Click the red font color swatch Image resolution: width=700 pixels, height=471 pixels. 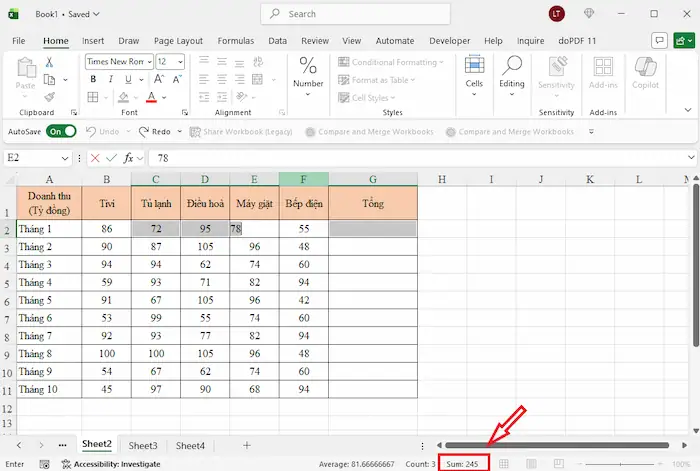coord(151,97)
